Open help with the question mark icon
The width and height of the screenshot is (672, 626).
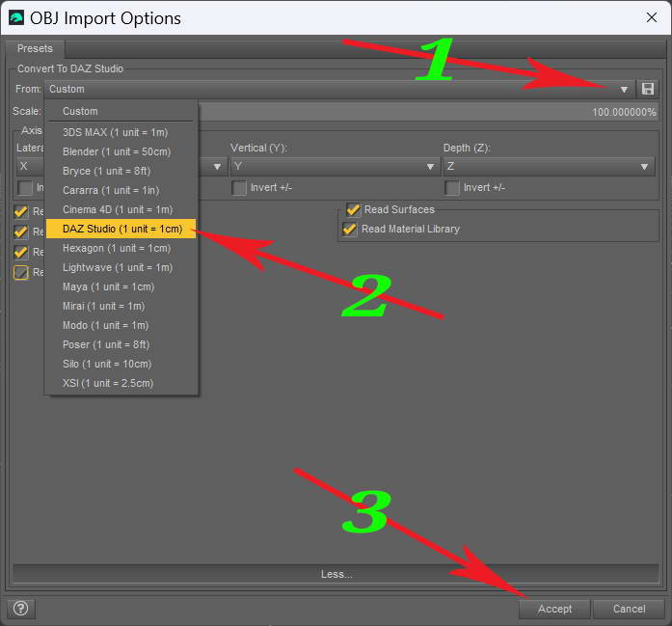point(20,609)
